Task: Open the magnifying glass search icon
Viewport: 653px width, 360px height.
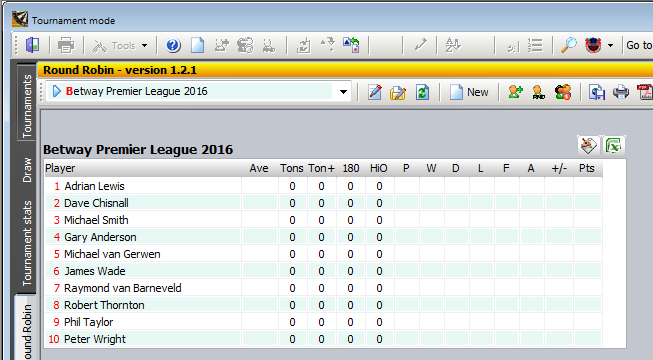Action: coord(568,45)
